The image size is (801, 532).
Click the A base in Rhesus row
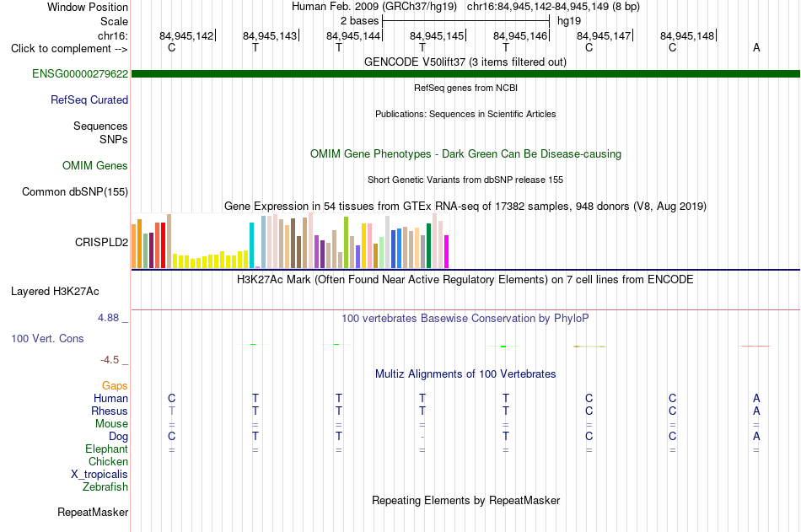[x=756, y=411]
